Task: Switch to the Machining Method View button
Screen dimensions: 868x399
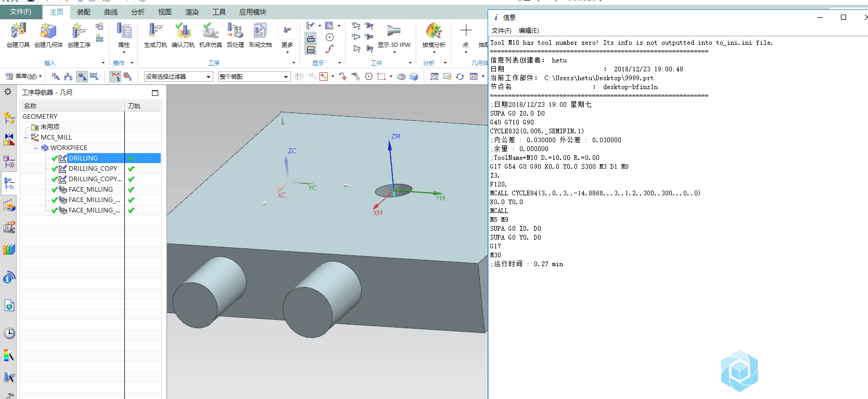Action: (94, 77)
